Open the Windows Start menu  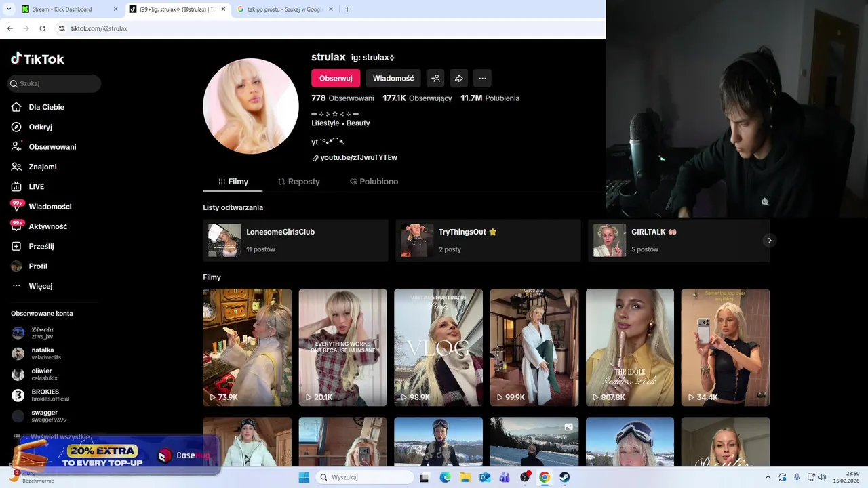pos(303,477)
